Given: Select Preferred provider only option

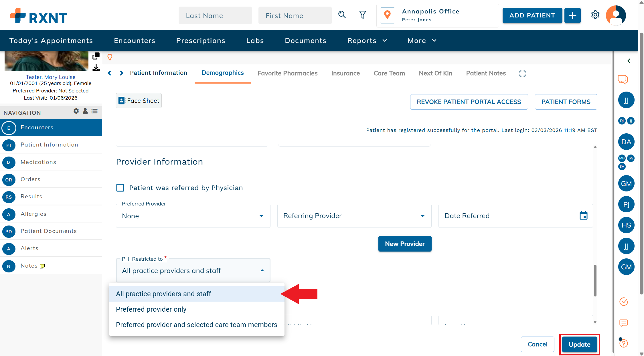Looking at the screenshot, I should tap(151, 309).
